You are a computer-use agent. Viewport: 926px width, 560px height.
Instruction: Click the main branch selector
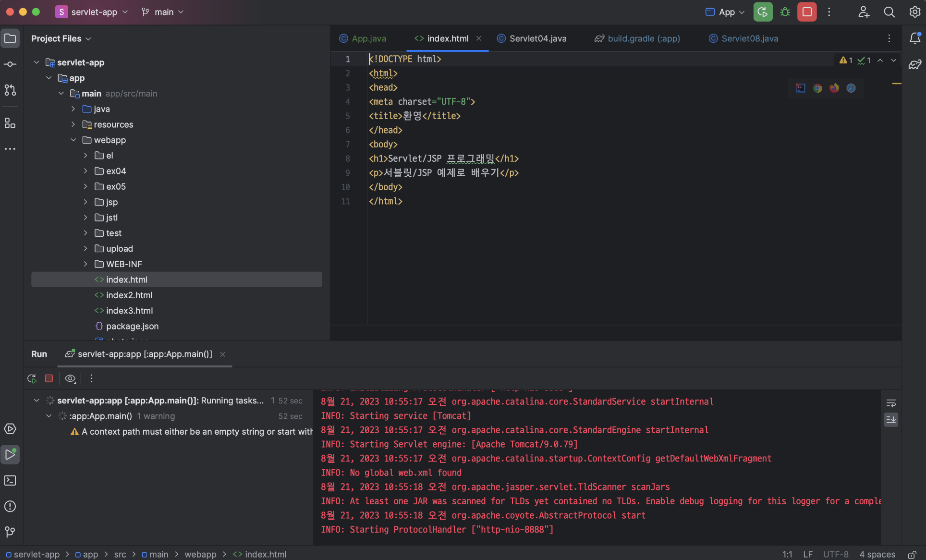(x=163, y=12)
